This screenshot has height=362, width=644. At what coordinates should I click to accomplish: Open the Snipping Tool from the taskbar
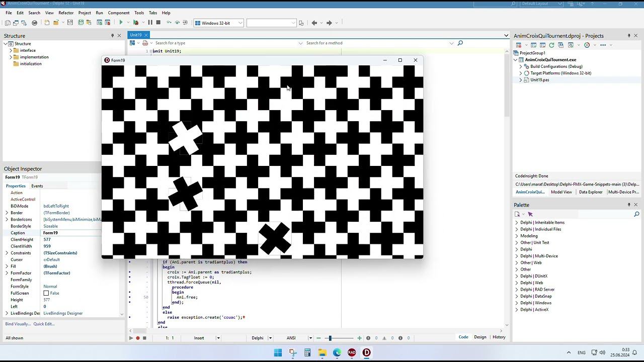(293, 352)
